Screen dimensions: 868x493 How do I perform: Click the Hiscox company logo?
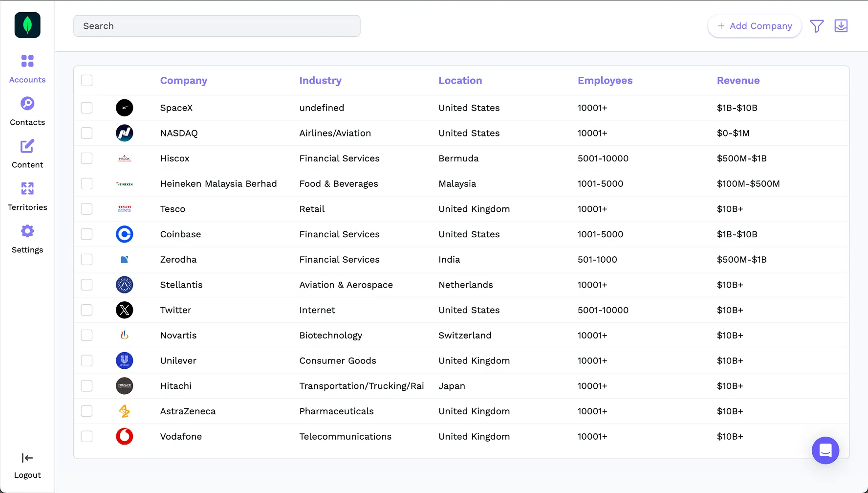(x=125, y=158)
